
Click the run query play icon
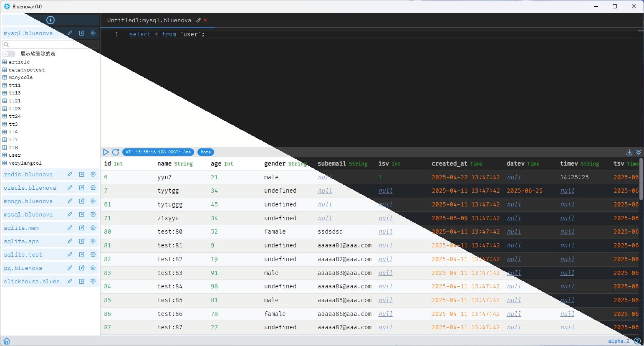(106, 152)
